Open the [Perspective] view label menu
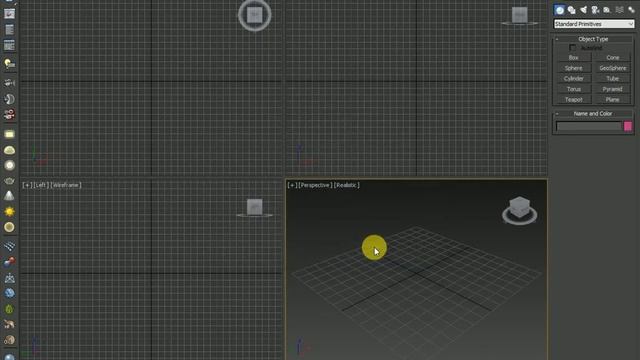Image resolution: width=640 pixels, height=360 pixels. 315,185
